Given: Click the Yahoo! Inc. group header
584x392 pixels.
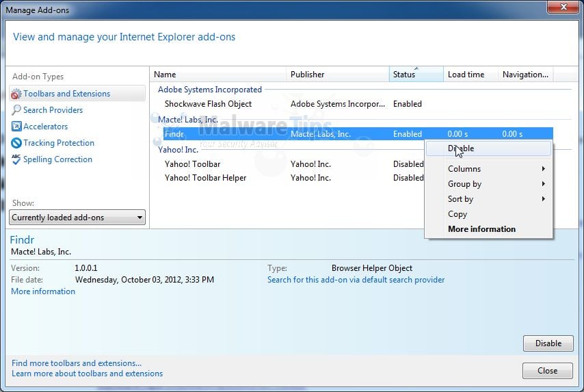Looking at the screenshot, I should pos(178,149).
